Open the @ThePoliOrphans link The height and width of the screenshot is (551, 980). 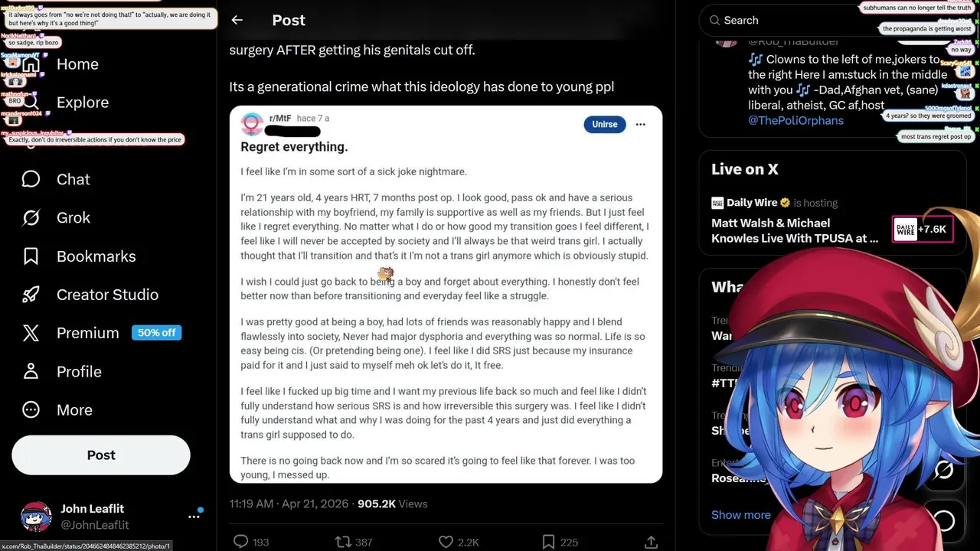(795, 120)
